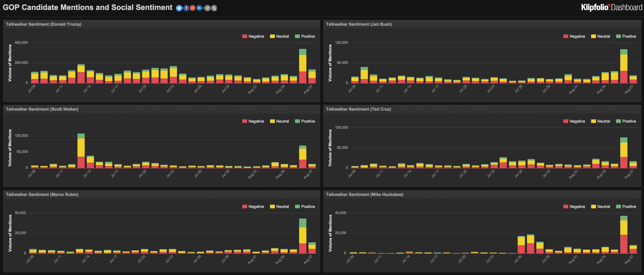The width and height of the screenshot is (644, 275).
Task: Select Talkwalker Sentiment (Jeb Bush) panel title
Action: click(359, 24)
